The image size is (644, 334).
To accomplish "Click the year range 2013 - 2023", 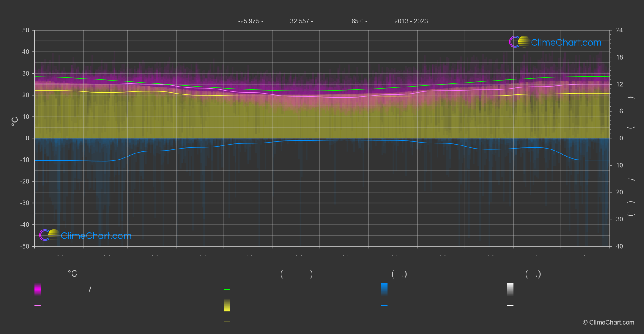I will (x=411, y=21).
